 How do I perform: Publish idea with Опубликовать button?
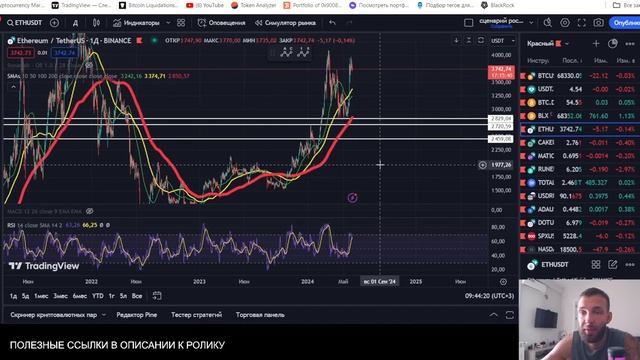[x=624, y=23]
